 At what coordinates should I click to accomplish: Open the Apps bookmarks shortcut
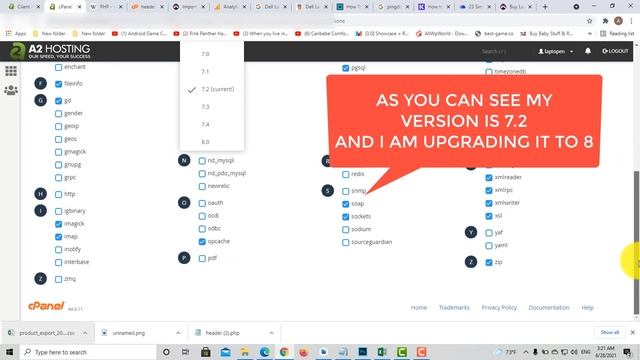coord(16,33)
